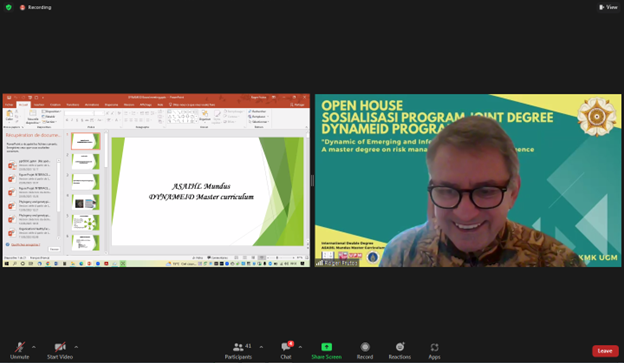Click the Record button

365,351
